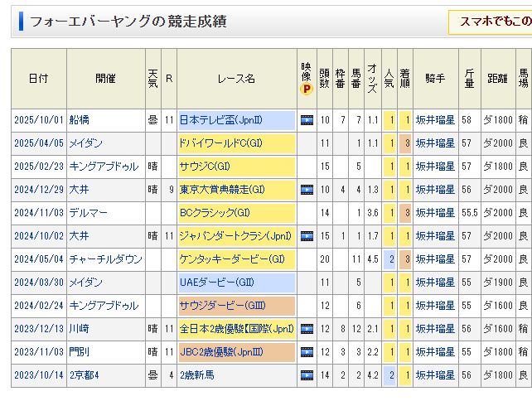Play video for 2歳新馬 race
The width and height of the screenshot is (532, 401).
[307, 375]
